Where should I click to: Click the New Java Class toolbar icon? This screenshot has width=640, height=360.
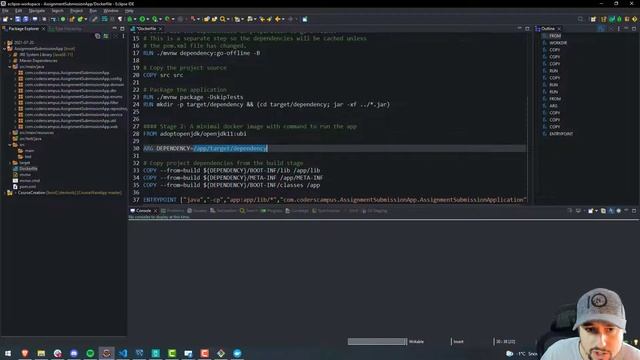point(80,19)
